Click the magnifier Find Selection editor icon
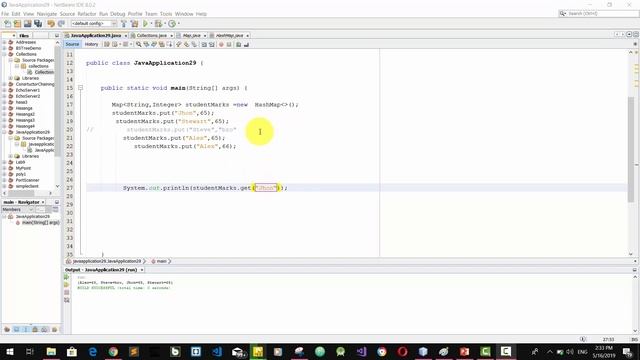 139,44
